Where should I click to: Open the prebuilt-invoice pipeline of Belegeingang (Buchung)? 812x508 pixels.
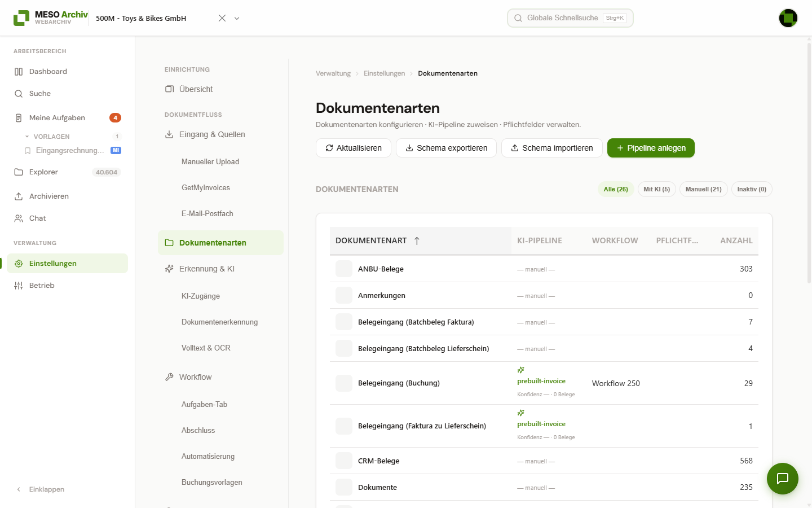point(541,381)
